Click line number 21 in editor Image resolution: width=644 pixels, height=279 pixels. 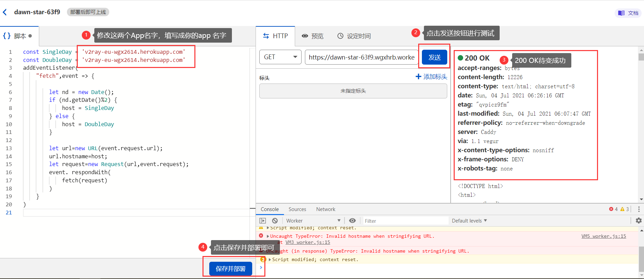(x=9, y=212)
